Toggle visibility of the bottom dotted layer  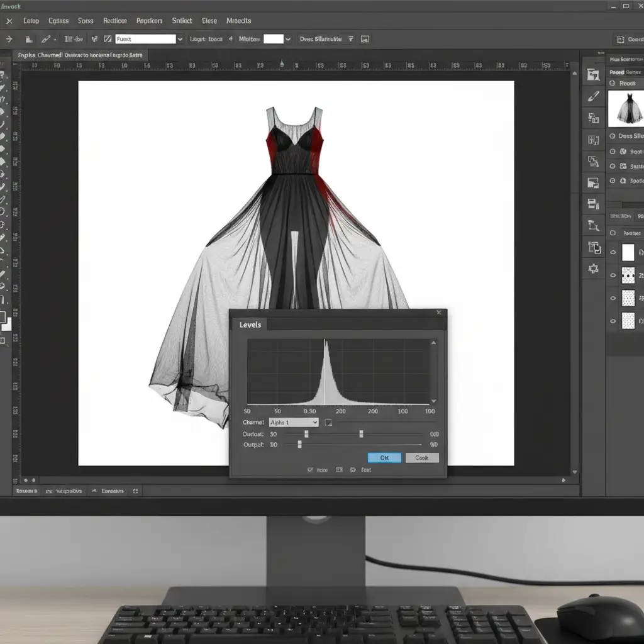pos(613,321)
